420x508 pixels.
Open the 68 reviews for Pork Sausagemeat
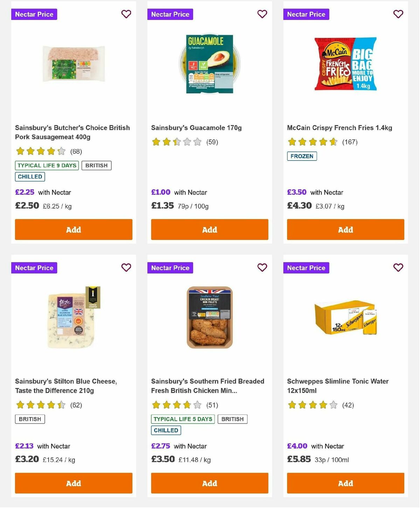(75, 152)
